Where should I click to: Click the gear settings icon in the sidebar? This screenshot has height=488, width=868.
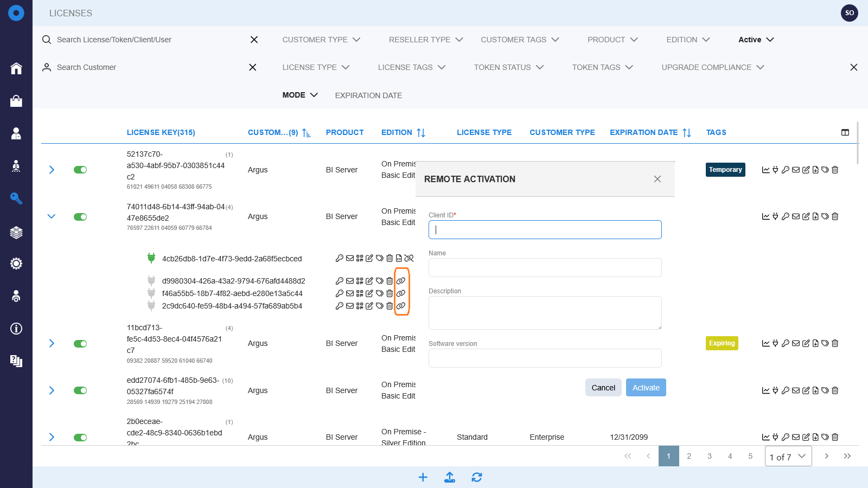(x=16, y=263)
